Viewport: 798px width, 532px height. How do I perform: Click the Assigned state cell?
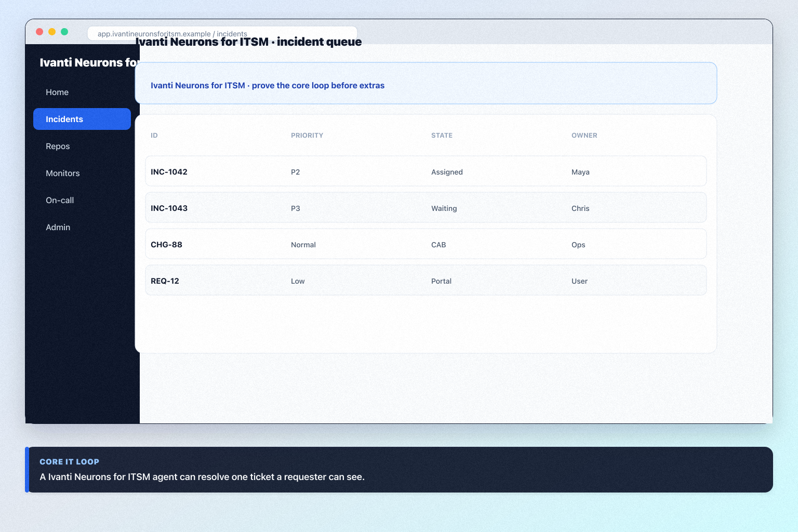coord(447,172)
